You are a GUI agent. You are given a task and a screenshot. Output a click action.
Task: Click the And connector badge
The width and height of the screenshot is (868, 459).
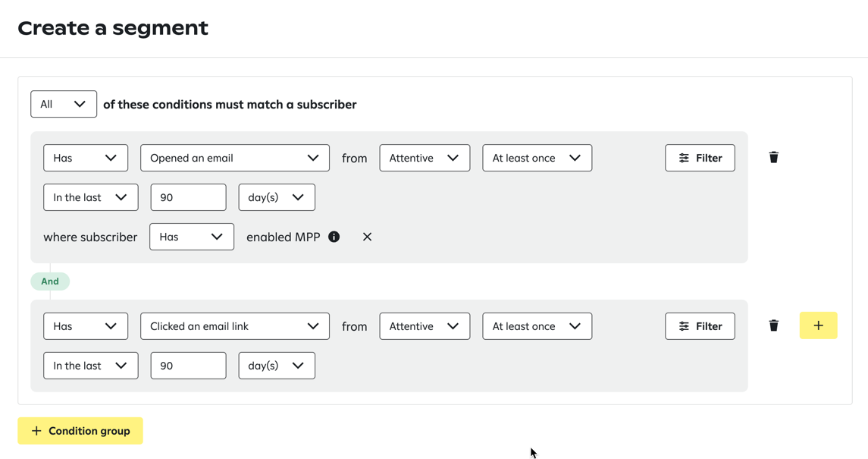[x=50, y=281]
